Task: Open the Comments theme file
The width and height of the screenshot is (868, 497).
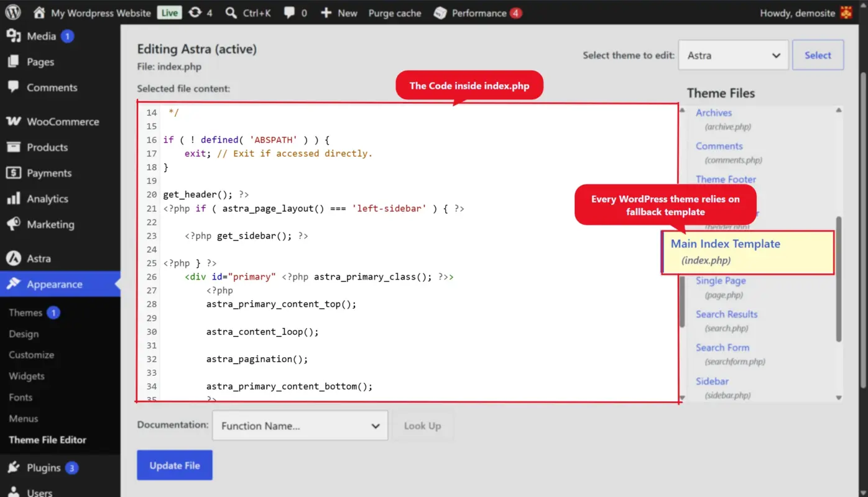Action: click(x=719, y=146)
